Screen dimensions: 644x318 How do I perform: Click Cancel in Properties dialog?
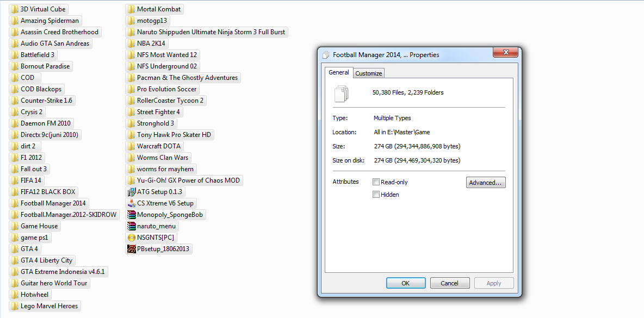[x=450, y=283]
